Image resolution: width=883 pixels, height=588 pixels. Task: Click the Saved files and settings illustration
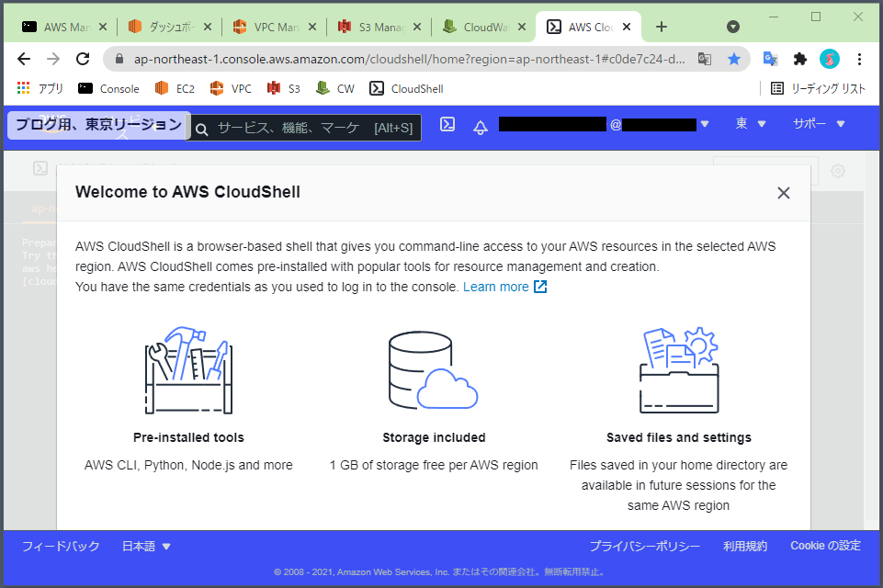point(679,370)
